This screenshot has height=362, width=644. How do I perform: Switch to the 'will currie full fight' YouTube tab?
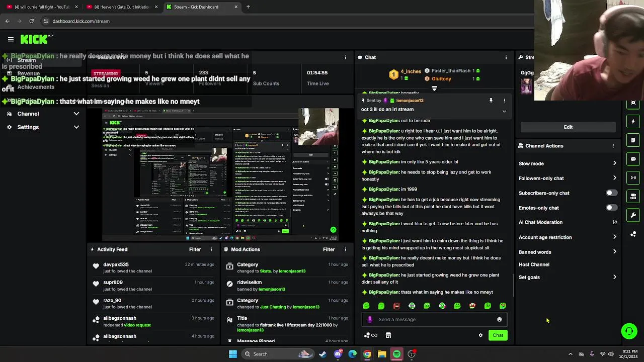[x=42, y=7]
